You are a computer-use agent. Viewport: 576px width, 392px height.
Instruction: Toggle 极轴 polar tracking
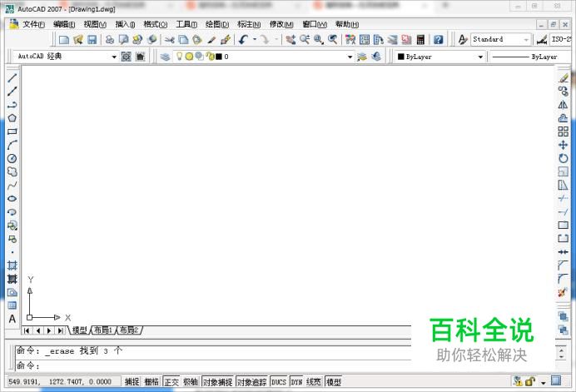[x=191, y=382]
